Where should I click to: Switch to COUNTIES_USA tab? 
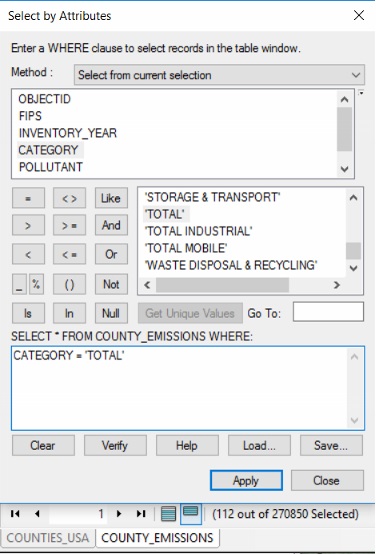tap(48, 538)
